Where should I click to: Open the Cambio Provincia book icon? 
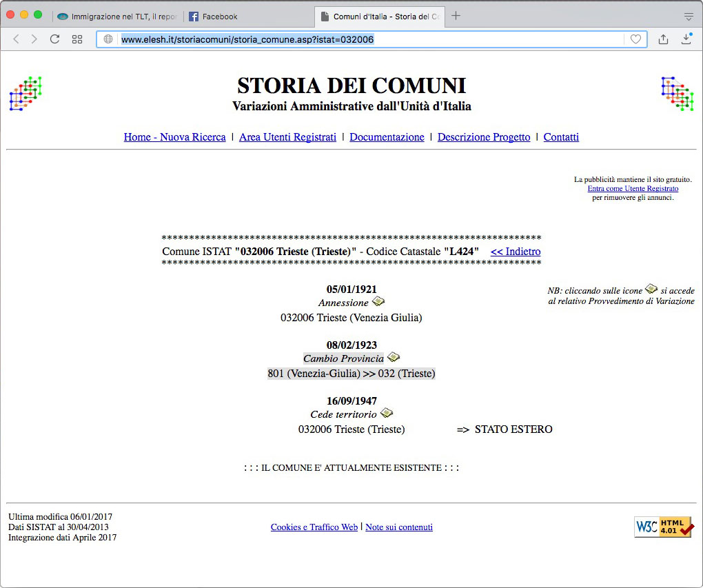(x=393, y=357)
